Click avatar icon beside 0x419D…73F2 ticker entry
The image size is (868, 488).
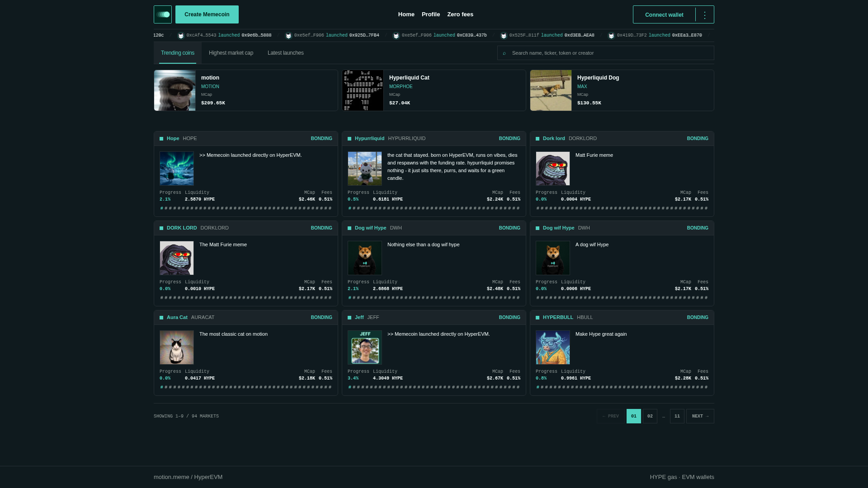click(612, 35)
